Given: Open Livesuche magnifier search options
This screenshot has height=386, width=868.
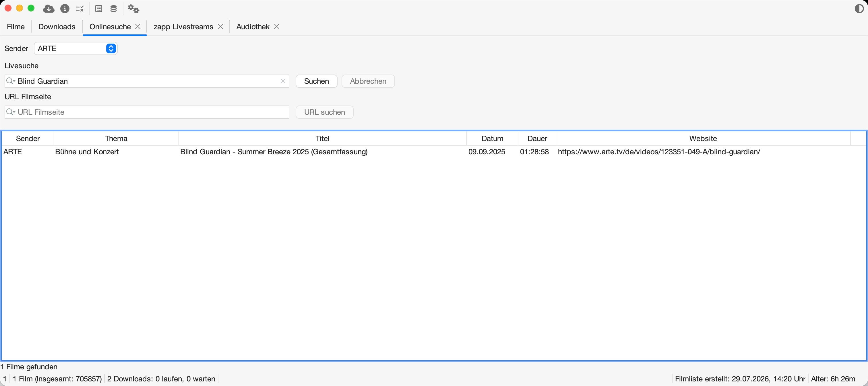Looking at the screenshot, I should click(x=11, y=81).
